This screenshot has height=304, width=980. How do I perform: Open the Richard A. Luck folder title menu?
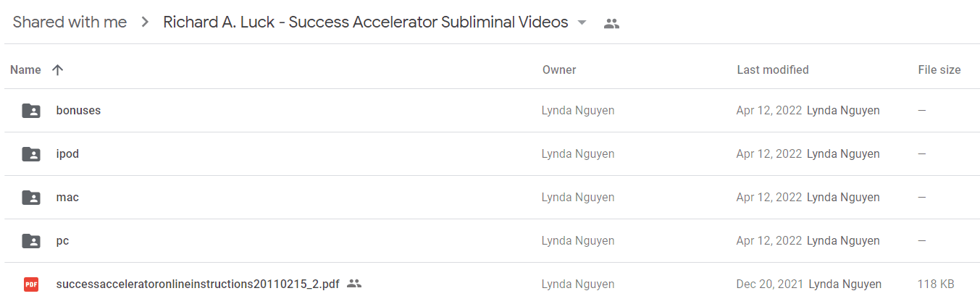[365, 22]
